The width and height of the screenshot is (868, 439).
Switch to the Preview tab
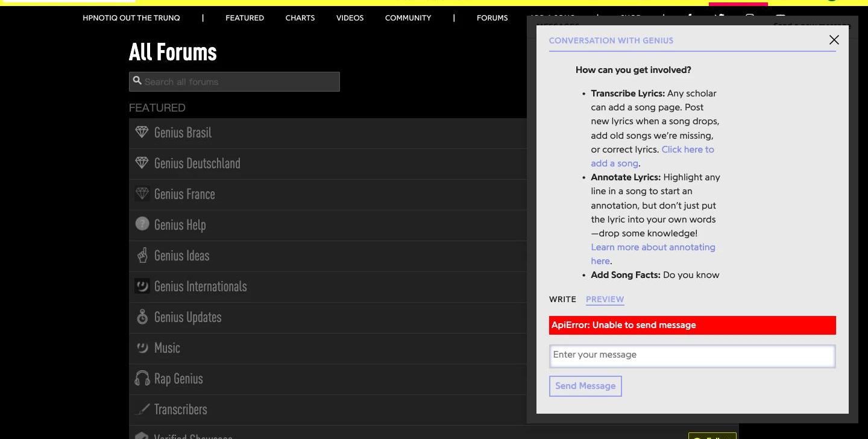point(605,299)
